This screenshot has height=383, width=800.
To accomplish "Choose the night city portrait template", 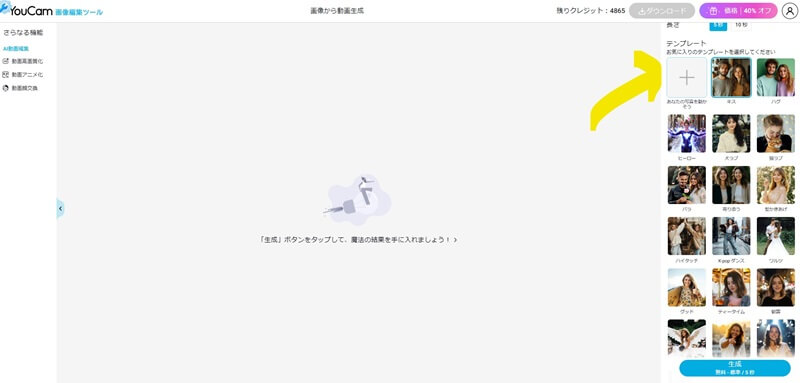I will point(776,287).
